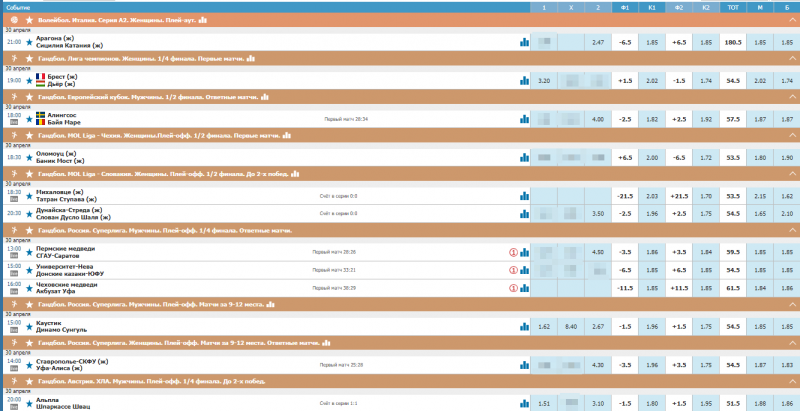This screenshot has width=800, height=411.
Task: Click the volleyball sport icon in Italy header
Action: pos(11,20)
